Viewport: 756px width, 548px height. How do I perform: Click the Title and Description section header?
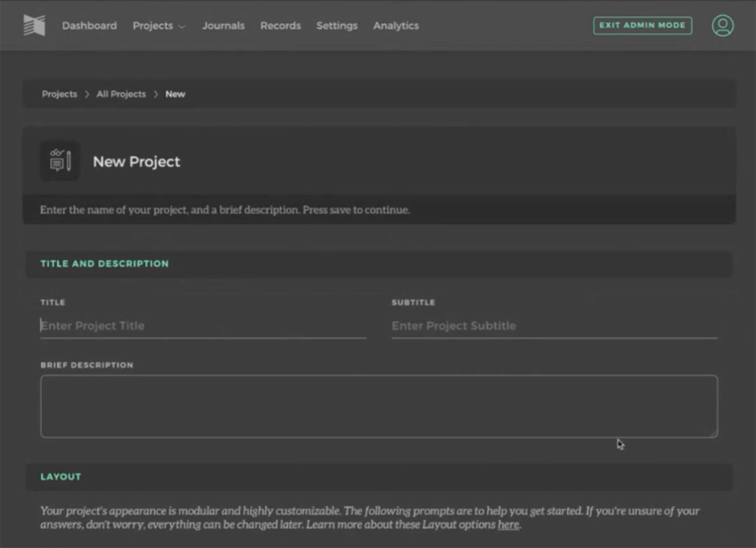click(379, 264)
